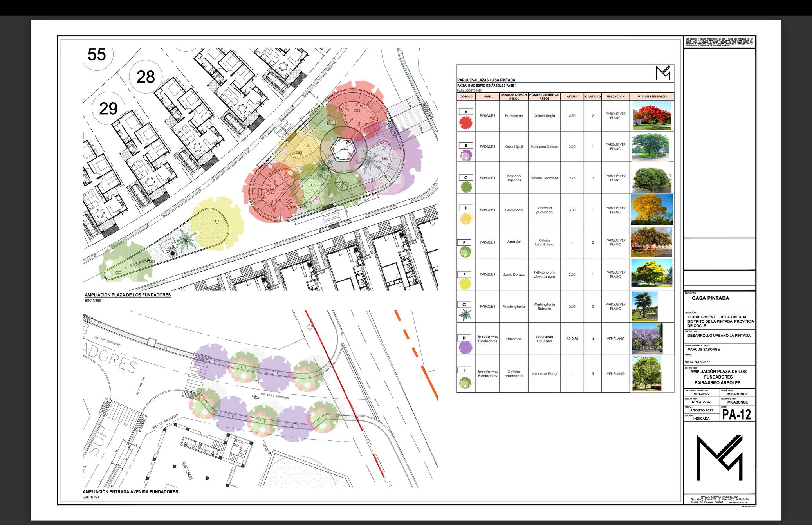Click the Guayacán yellow legend symbol

[466, 219]
